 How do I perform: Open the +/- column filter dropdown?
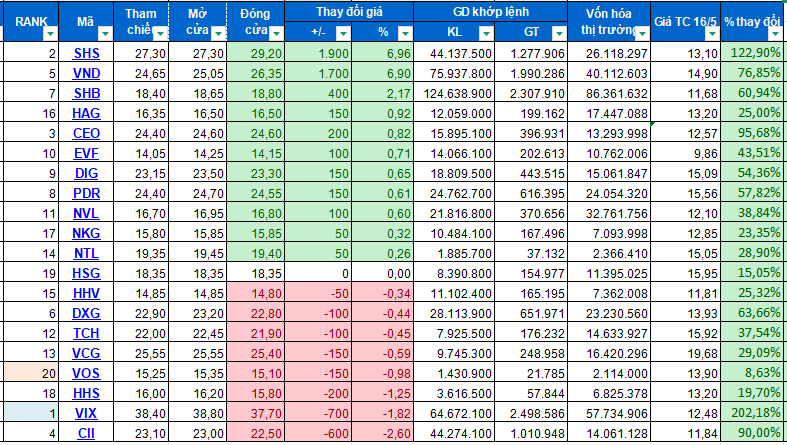click(343, 34)
